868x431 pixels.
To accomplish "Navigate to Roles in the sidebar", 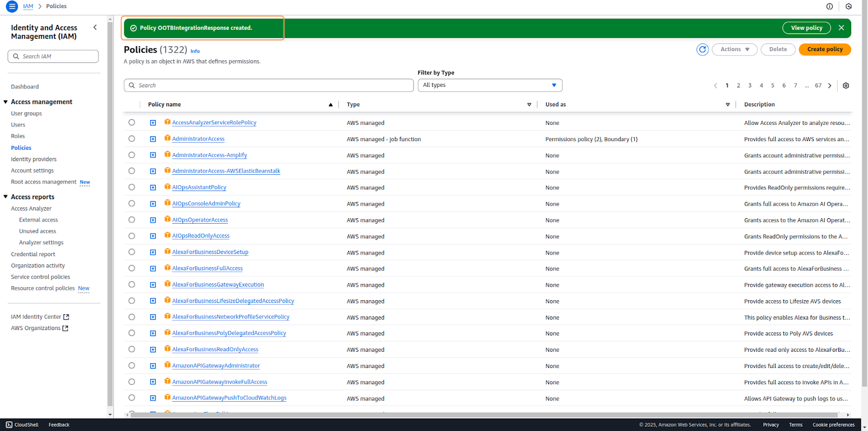I will (x=18, y=136).
